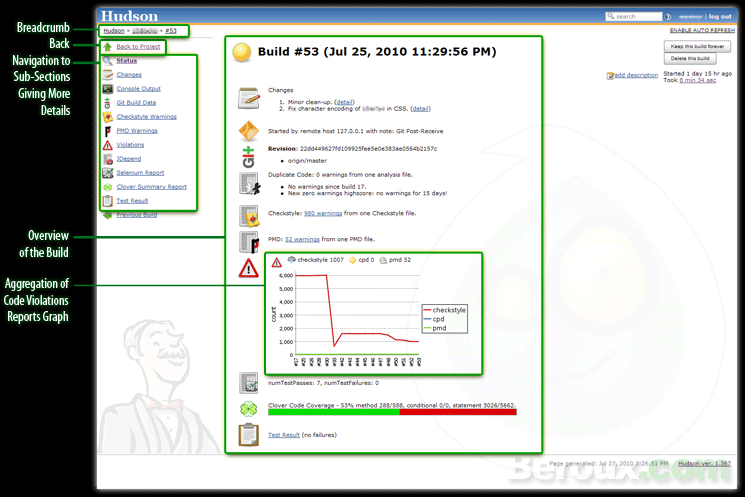
Task: Go to Hudson root in breadcrumb
Action: click(x=113, y=31)
